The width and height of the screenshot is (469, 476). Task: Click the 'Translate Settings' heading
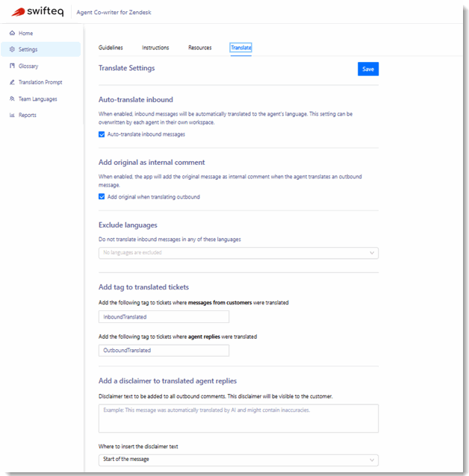click(126, 68)
